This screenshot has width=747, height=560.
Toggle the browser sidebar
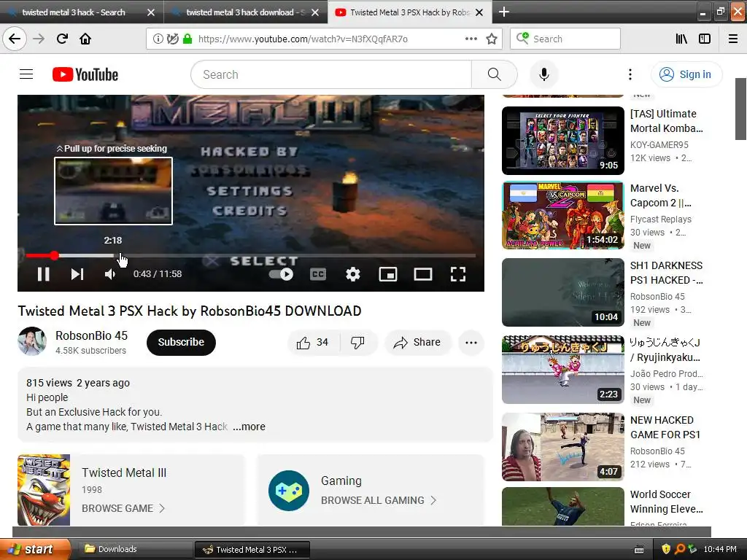[x=705, y=39]
